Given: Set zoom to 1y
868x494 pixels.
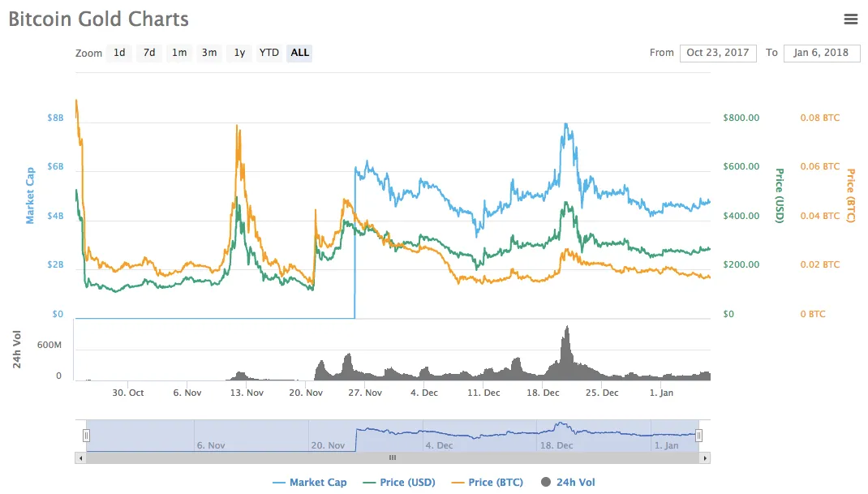Looking at the screenshot, I should [239, 53].
